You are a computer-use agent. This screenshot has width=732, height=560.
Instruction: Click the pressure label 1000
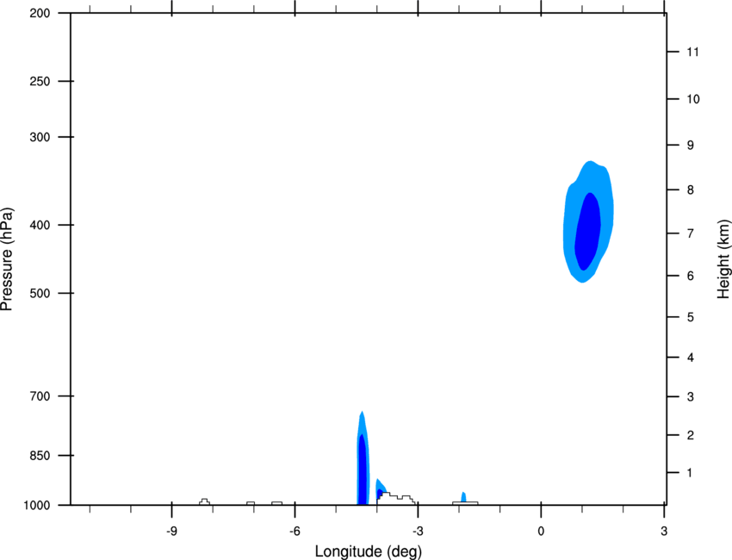[x=37, y=506]
